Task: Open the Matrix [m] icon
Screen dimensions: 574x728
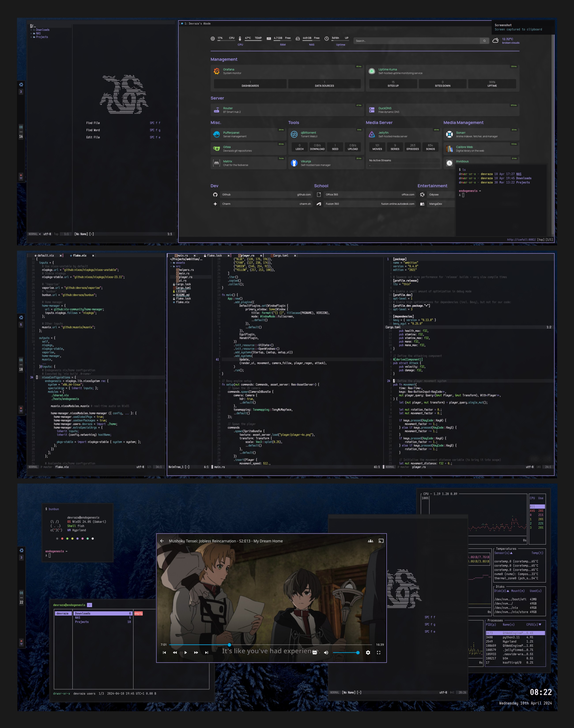Action: click(x=217, y=163)
